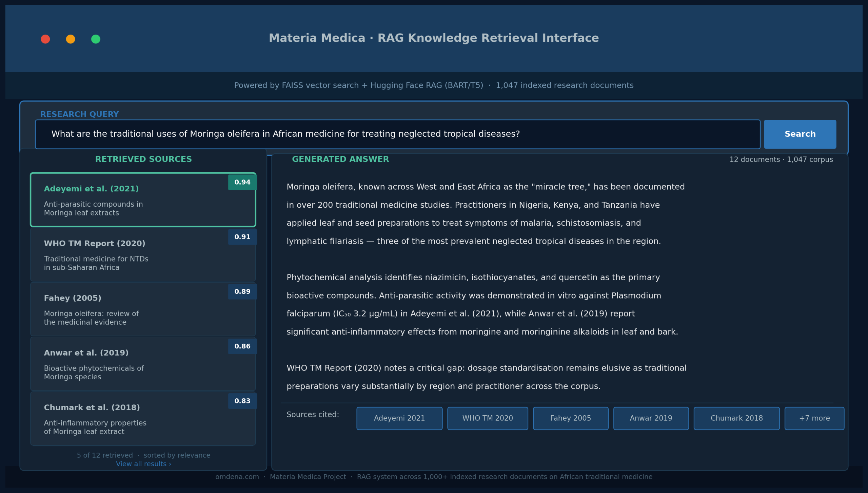Viewport: 868px width, 493px height.
Task: Click the Adeyemi 2021 citation chip
Action: pyautogui.click(x=399, y=418)
